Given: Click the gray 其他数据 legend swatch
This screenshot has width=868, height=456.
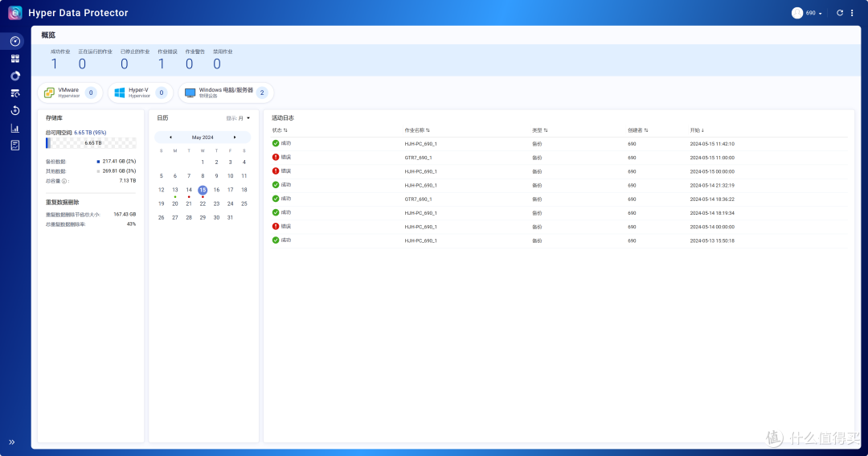Looking at the screenshot, I should (x=98, y=171).
